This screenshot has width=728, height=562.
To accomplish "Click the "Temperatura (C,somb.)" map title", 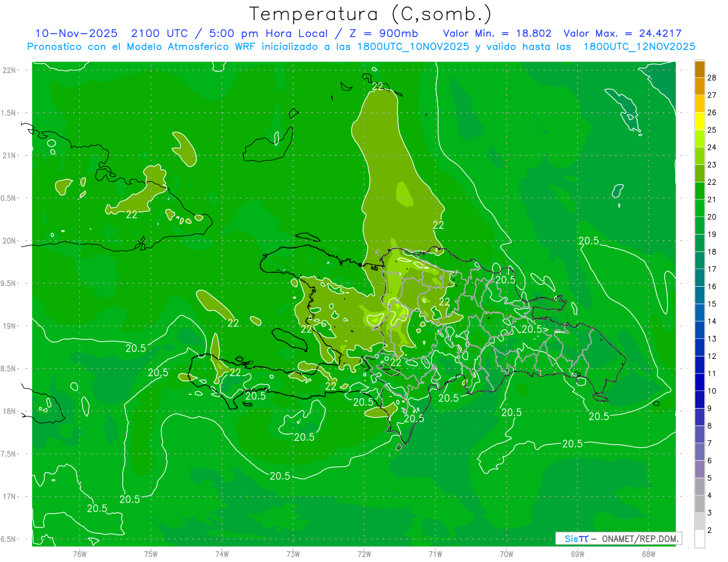I will (370, 13).
